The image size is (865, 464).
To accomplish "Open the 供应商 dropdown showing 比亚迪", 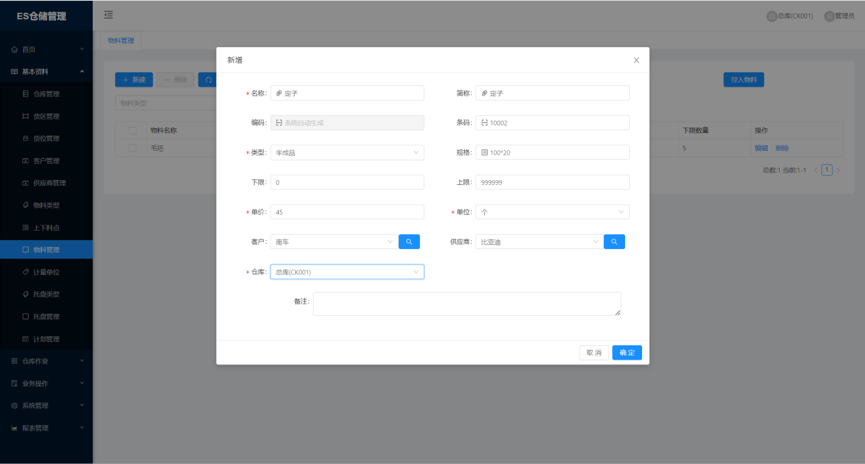I will coord(538,242).
